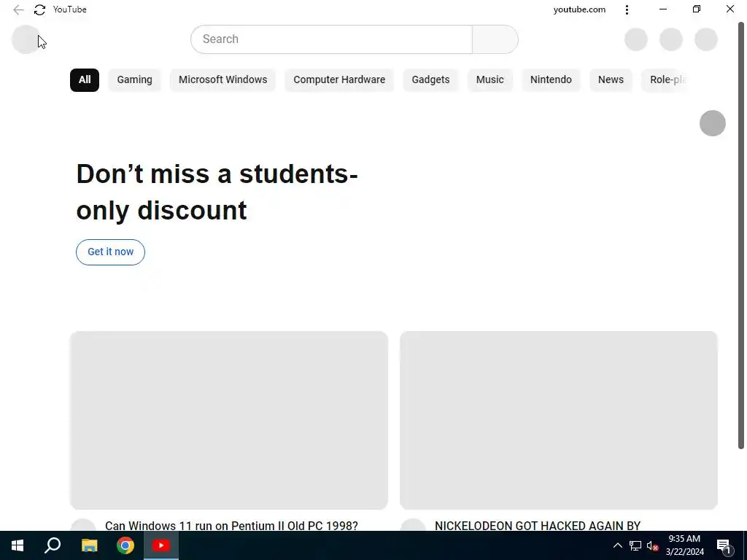
Task: Open the clock and date flyout
Action: 684,545
